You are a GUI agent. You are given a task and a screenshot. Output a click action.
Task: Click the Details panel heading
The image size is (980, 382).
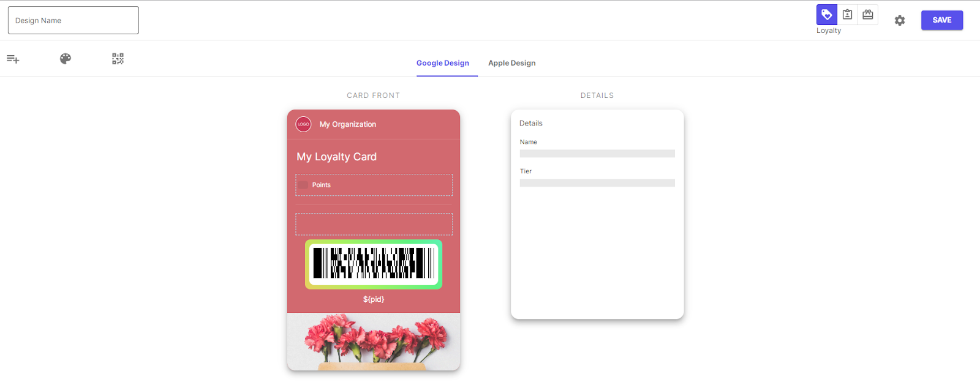[x=531, y=123]
